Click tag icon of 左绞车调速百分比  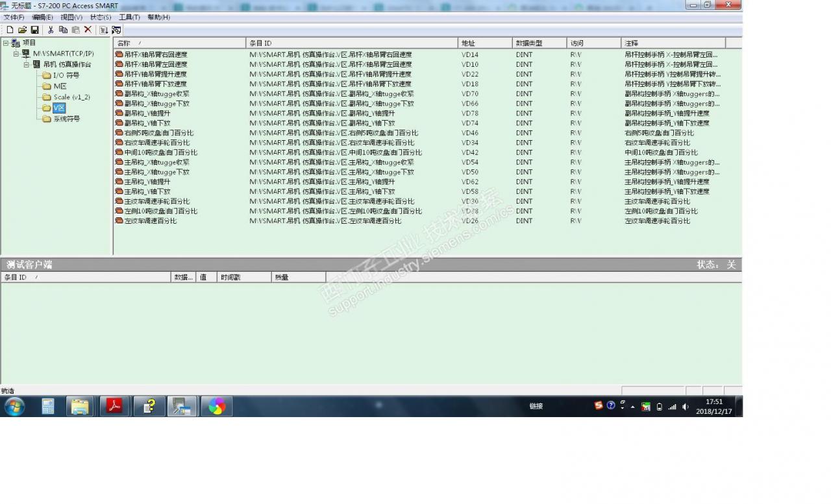[119, 221]
